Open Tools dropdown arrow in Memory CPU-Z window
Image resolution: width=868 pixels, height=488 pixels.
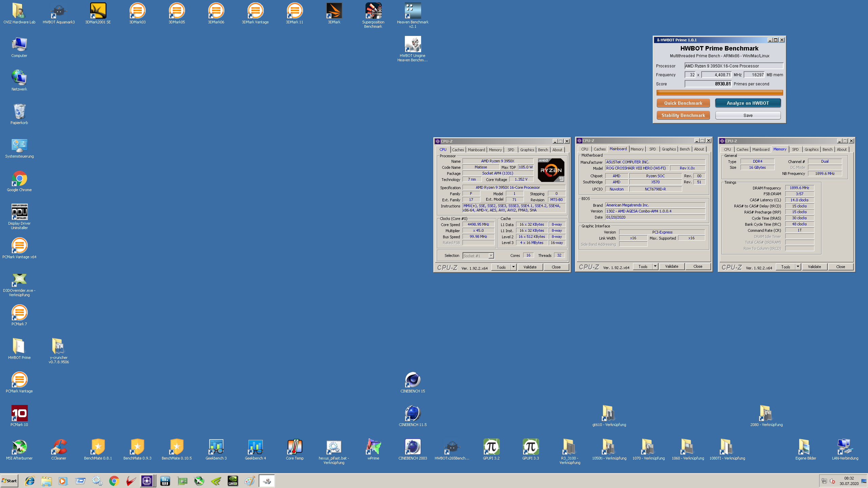tap(798, 267)
